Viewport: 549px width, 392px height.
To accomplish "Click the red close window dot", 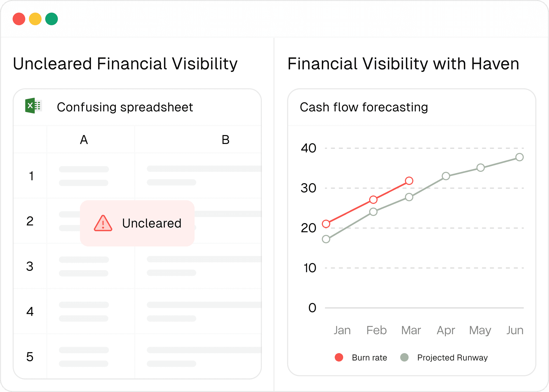I will (19, 19).
